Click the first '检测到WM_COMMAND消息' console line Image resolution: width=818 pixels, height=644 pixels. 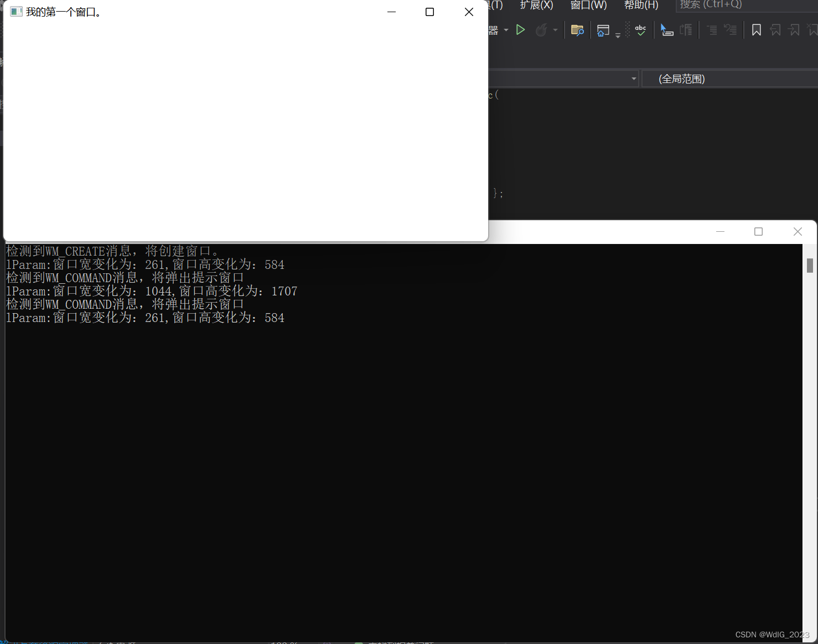coord(125,278)
